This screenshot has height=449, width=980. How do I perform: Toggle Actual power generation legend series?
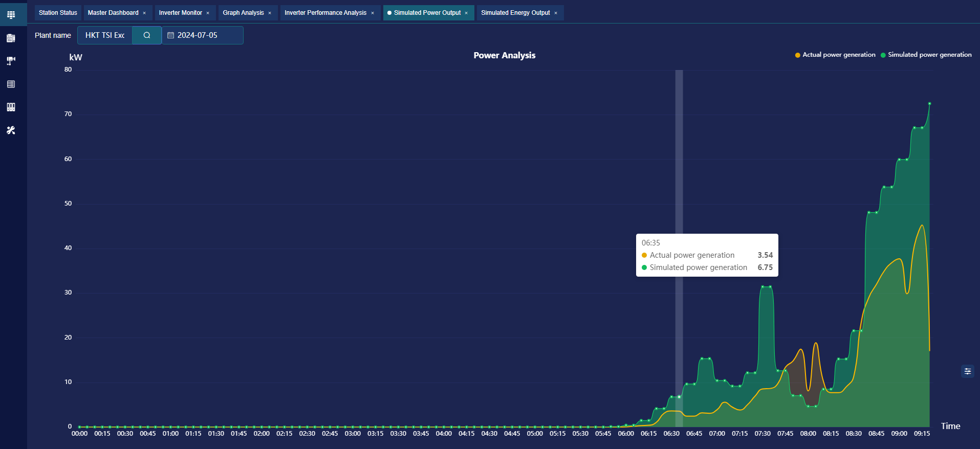835,55
